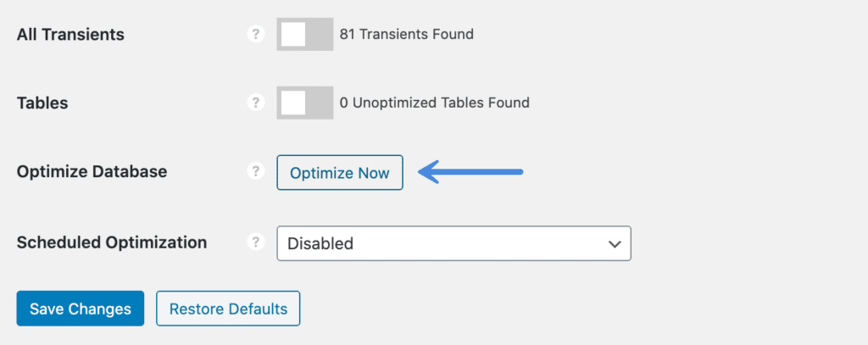The image size is (868, 345).
Task: Click the Optimize Database label text
Action: (92, 172)
